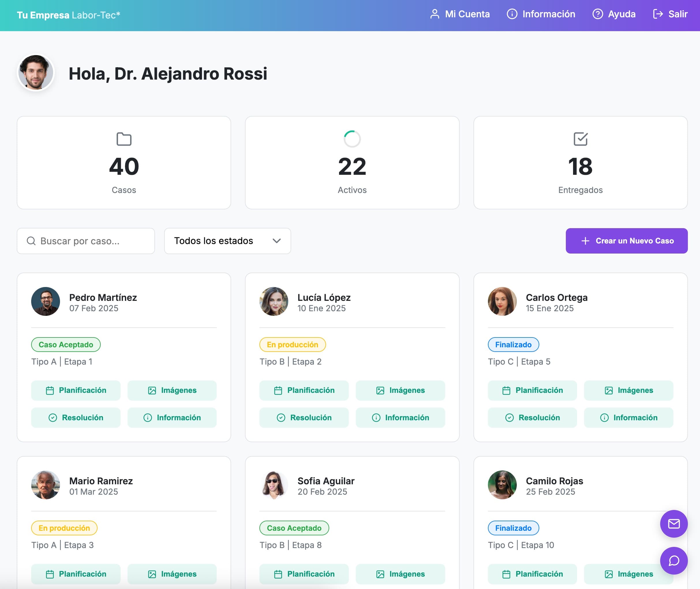Click inside the Buscar por caso field

pos(90,241)
